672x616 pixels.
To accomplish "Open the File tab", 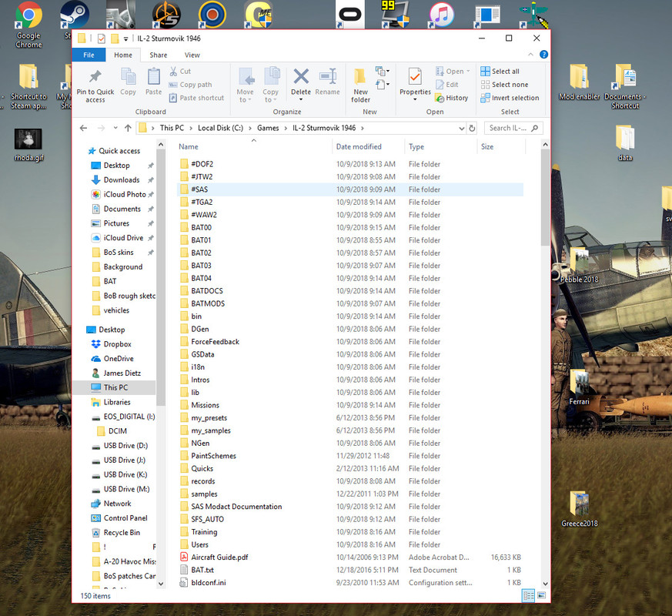I will click(x=89, y=55).
